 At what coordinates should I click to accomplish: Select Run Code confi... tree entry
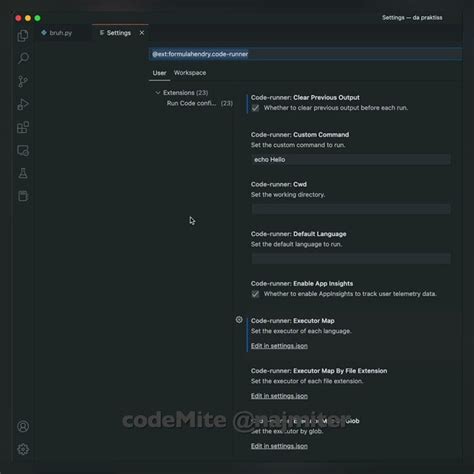(200, 103)
